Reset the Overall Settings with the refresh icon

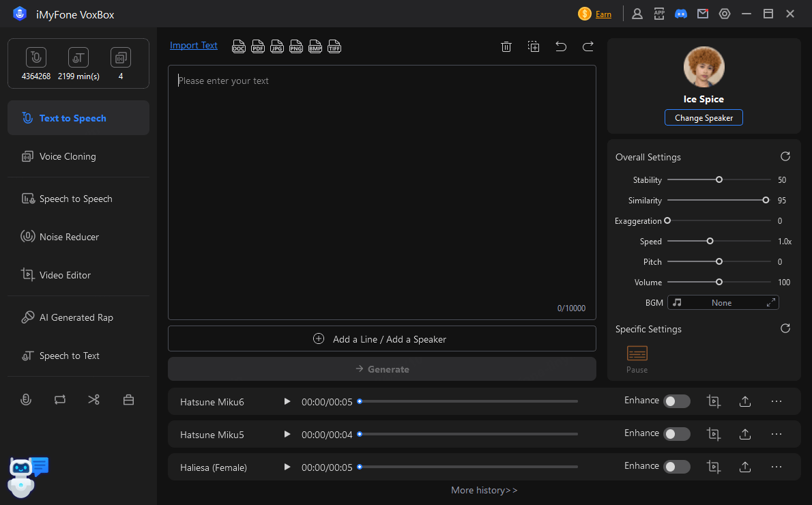tap(785, 156)
